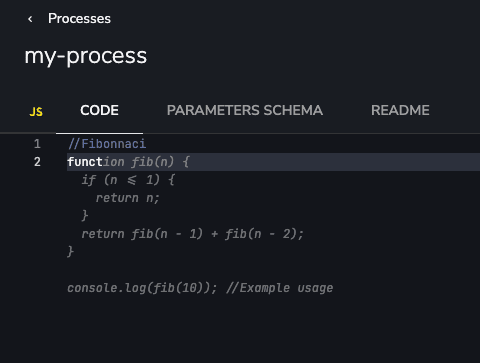Click the //Fibonnaci comment on line 1

coord(107,144)
